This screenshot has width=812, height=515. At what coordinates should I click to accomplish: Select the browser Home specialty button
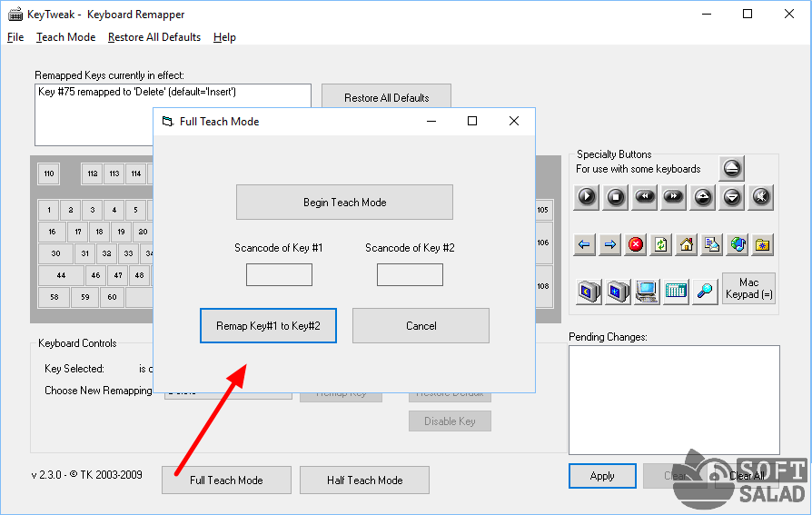click(687, 244)
